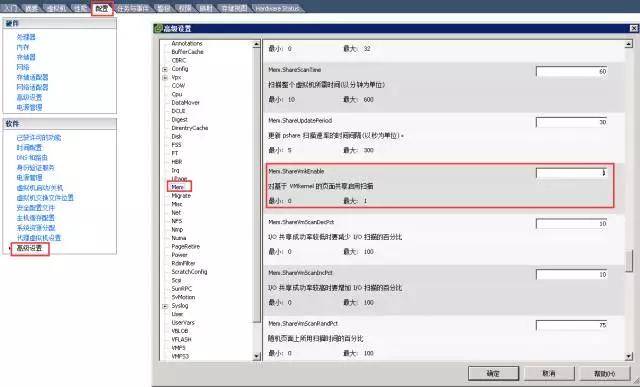Viewport: 640px width, 387px height.
Task: Open the 内存 hardware link
Action: coord(23,47)
